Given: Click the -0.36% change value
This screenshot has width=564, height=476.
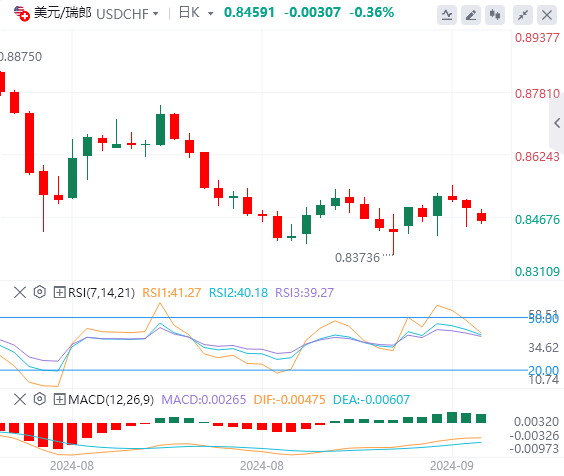Looking at the screenshot, I should pyautogui.click(x=372, y=13).
